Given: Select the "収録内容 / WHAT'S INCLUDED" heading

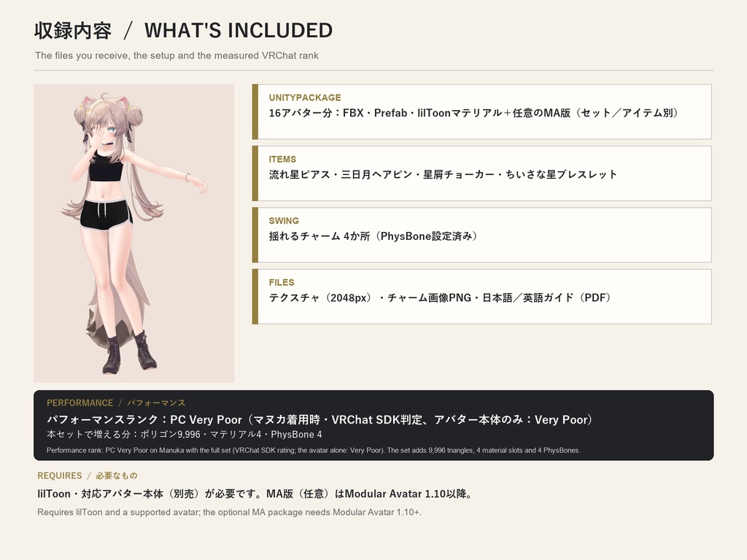Looking at the screenshot, I should 183,31.
